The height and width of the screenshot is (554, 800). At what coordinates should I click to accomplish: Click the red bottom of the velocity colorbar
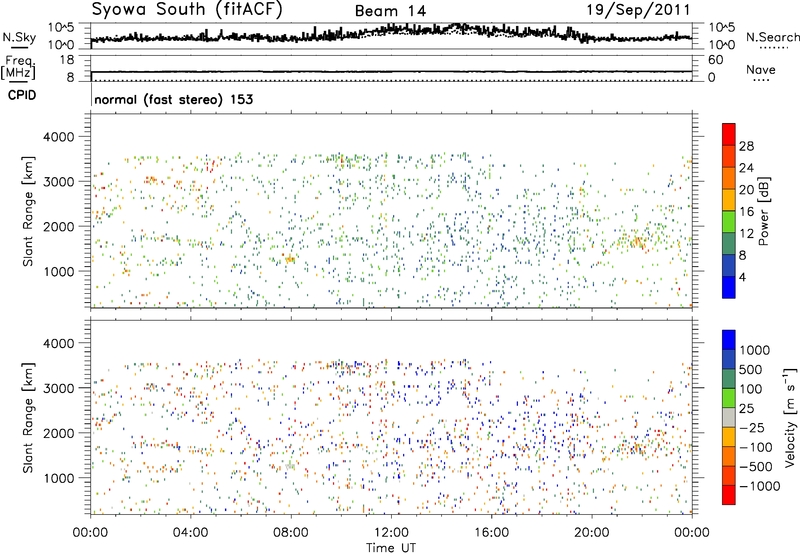(729, 495)
